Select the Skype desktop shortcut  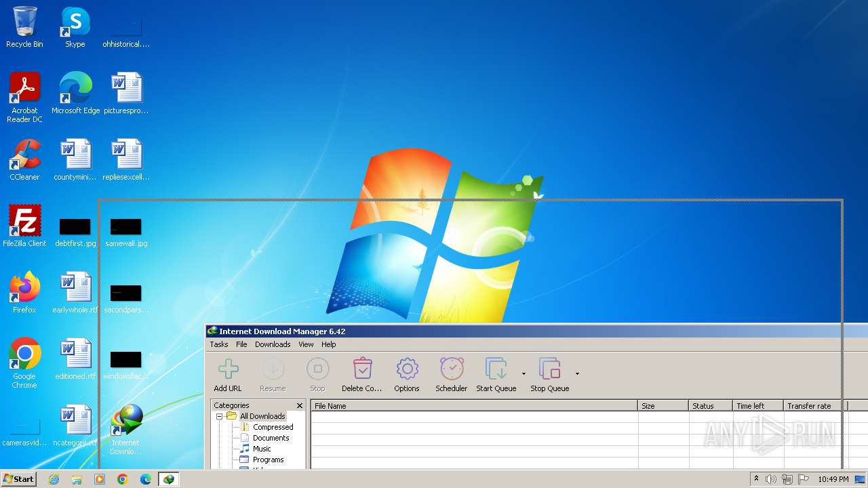pos(75,27)
